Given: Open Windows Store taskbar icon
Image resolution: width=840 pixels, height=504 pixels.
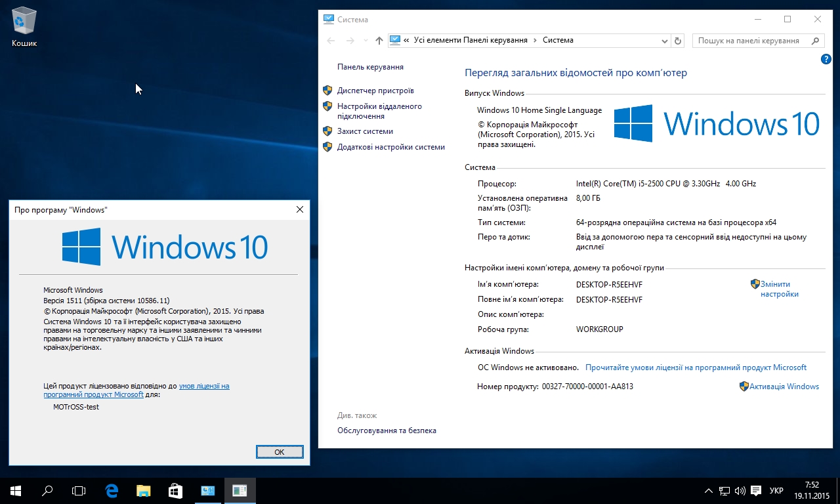Looking at the screenshot, I should pyautogui.click(x=175, y=490).
